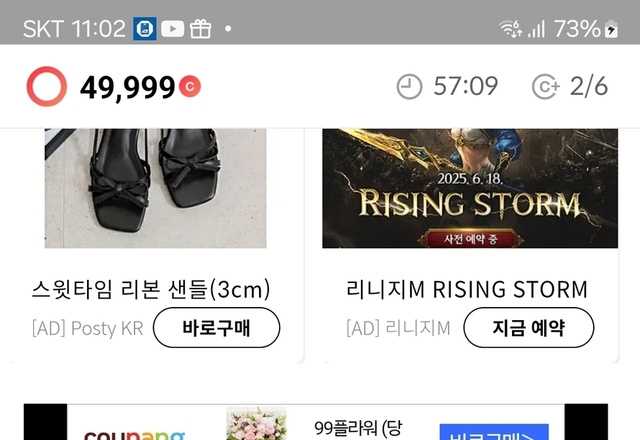640x440 pixels.
Task: Tap the flower bouquet thumbnail in Coupang banner
Action: click(256, 425)
